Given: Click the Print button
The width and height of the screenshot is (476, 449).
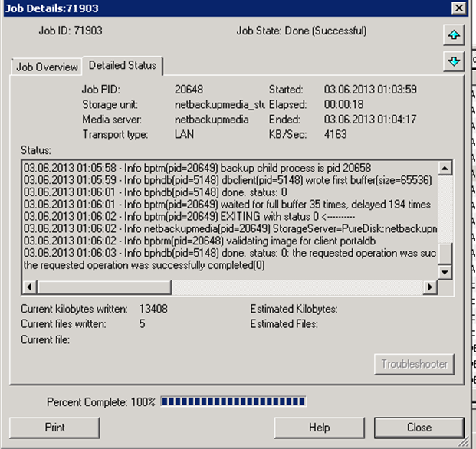Looking at the screenshot, I should [54, 428].
